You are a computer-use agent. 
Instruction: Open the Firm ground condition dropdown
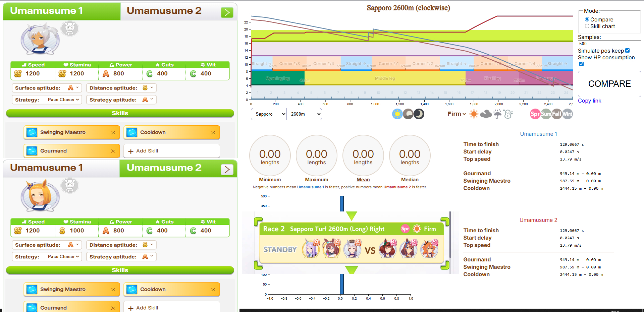point(457,114)
